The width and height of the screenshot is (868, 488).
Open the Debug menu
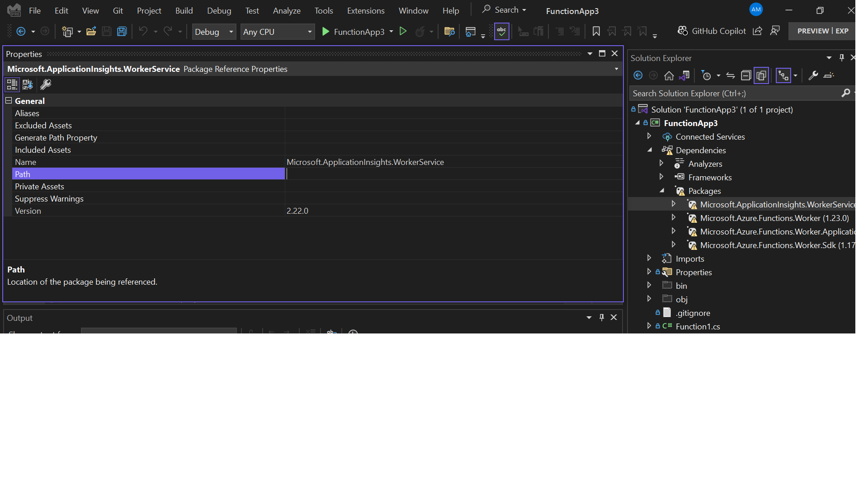(x=219, y=10)
